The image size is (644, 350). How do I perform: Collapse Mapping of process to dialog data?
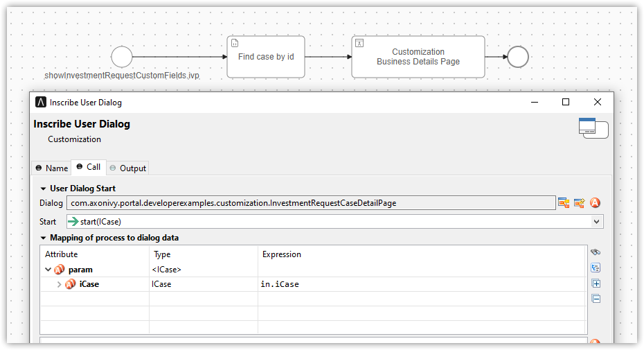(x=43, y=238)
